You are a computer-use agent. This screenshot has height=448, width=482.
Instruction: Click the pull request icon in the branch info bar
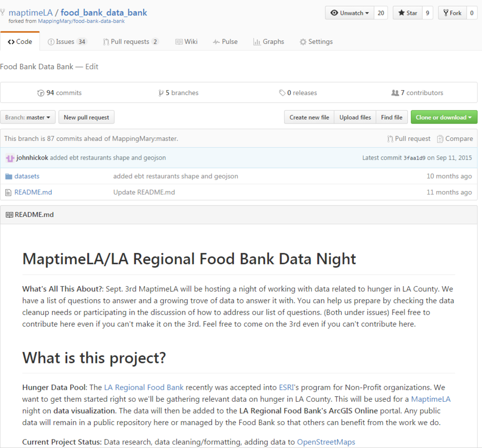pos(390,139)
